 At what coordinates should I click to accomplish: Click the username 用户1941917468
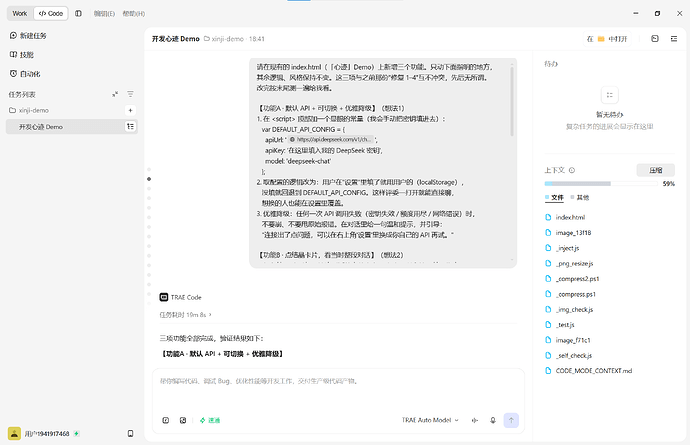tap(47, 434)
